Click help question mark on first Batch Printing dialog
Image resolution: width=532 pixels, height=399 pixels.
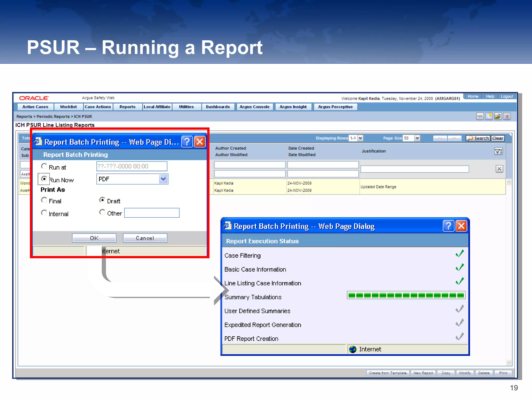(x=187, y=142)
